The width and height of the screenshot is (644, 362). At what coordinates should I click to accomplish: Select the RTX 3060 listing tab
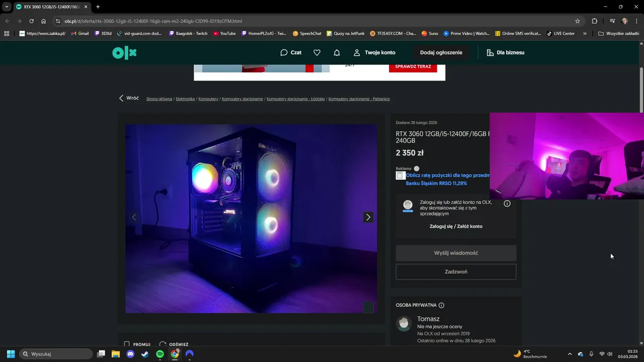[x=52, y=7]
